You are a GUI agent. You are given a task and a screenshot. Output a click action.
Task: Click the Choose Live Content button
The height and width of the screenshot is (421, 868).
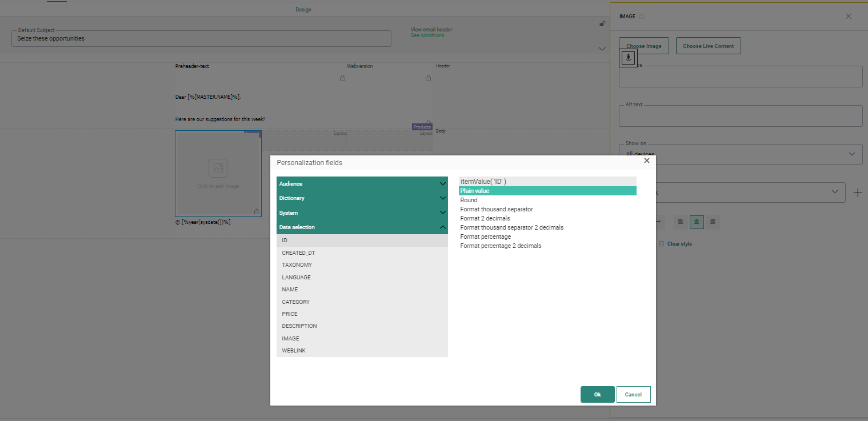[x=708, y=46]
